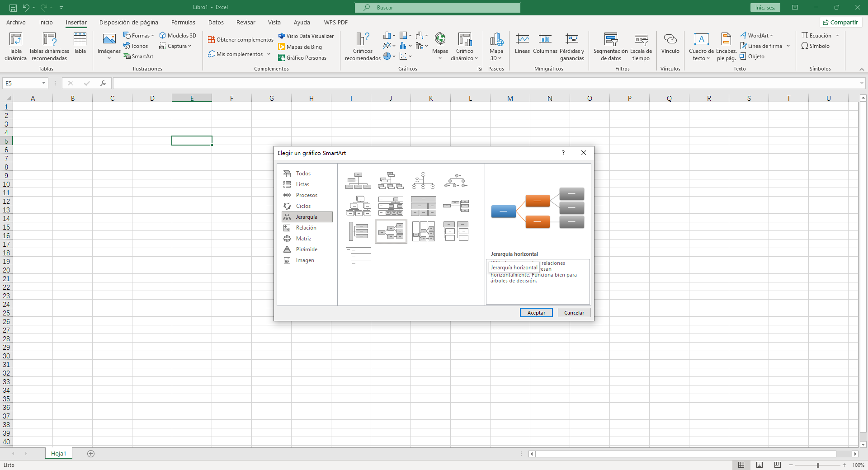Image resolution: width=868 pixels, height=470 pixels.
Task: Select the Hoja1 sheet tab
Action: point(59,454)
